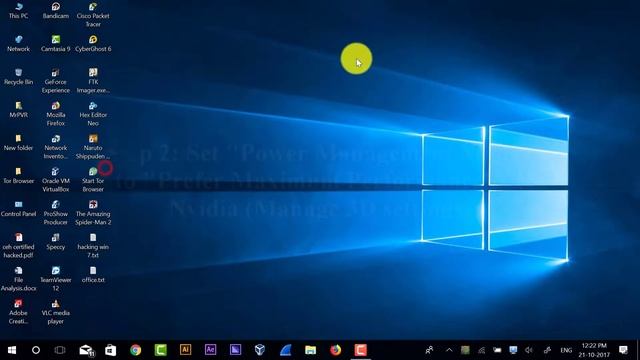640x360 pixels.
Task: Open the People icon in taskbar
Action: [429, 350]
